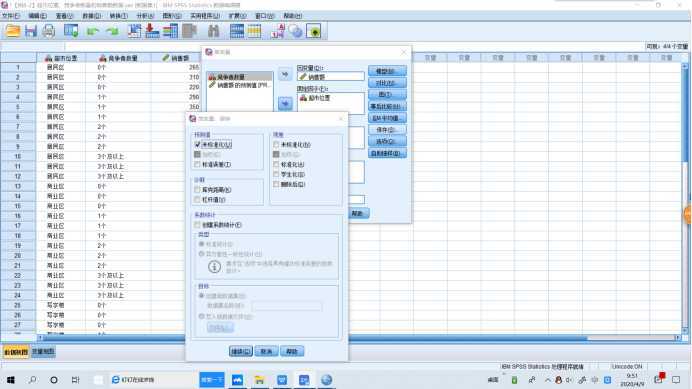Click the last toolbar icon with green dot
Screen dimensions: 692x389
tap(313, 31)
